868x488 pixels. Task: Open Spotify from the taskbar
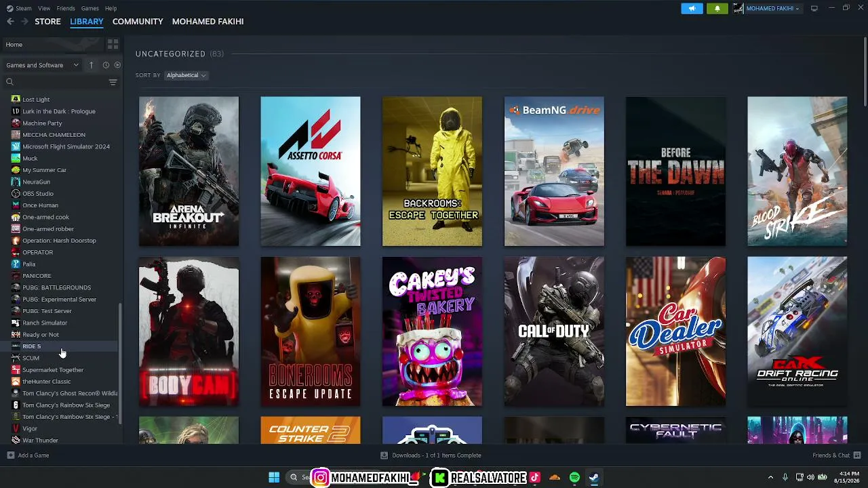point(574,478)
